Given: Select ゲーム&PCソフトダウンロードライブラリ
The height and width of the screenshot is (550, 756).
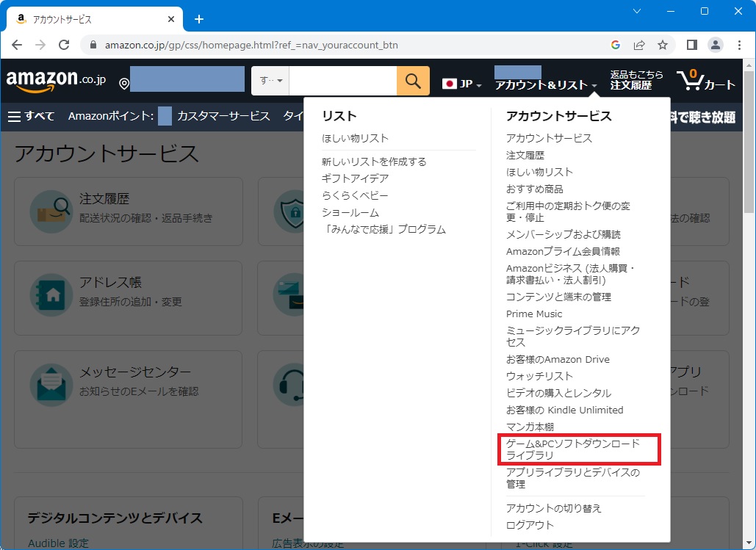Looking at the screenshot, I should (x=573, y=449).
